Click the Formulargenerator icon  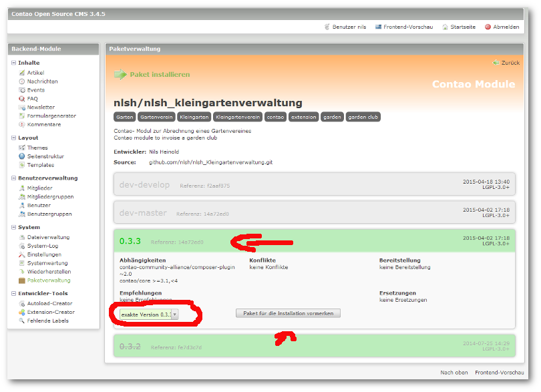[x=22, y=116]
